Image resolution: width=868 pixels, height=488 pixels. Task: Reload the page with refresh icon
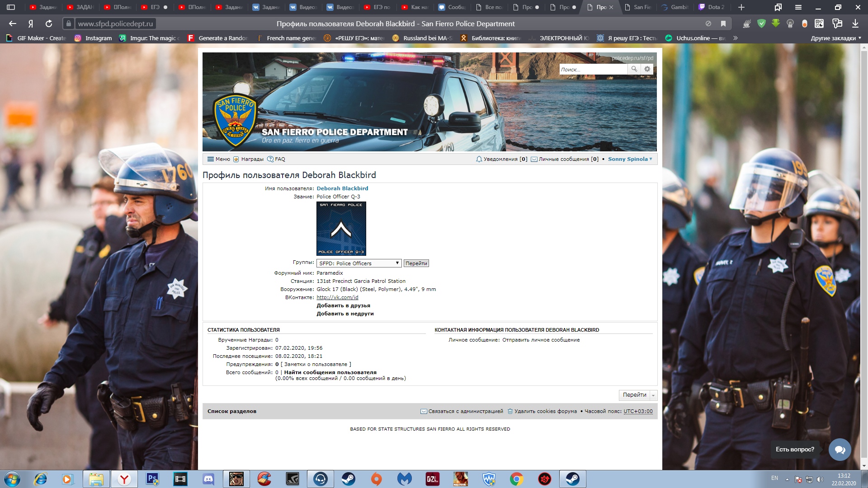tap(49, 23)
